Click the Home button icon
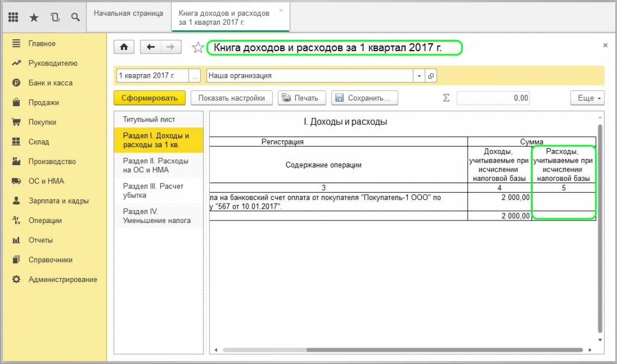 coord(124,47)
